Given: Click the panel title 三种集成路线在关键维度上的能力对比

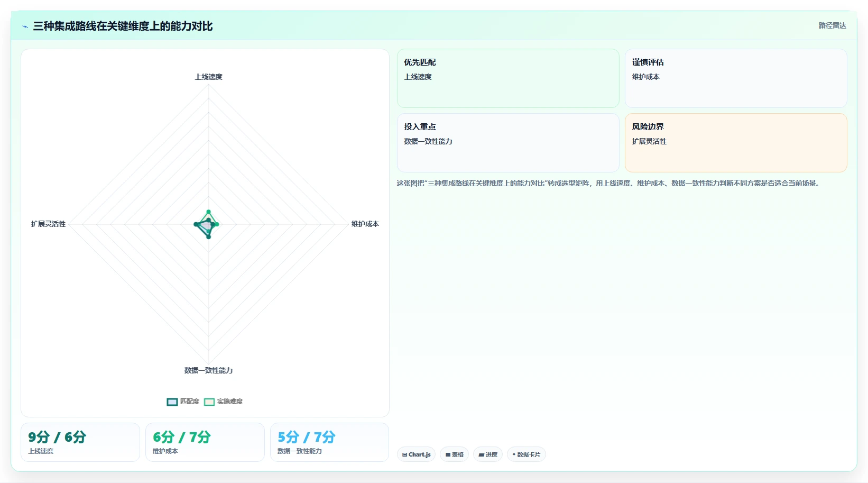Looking at the screenshot, I should [x=123, y=26].
